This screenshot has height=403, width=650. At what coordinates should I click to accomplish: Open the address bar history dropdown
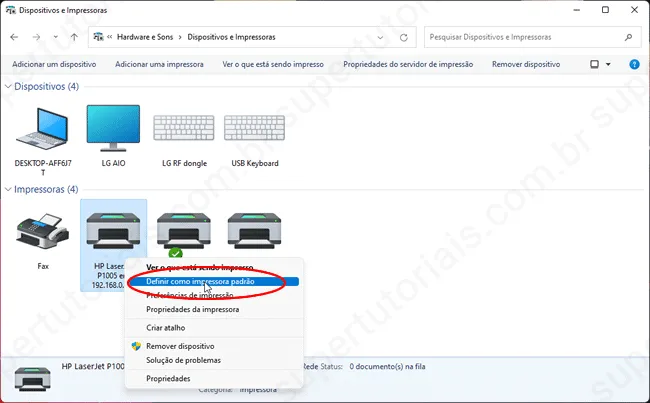380,38
